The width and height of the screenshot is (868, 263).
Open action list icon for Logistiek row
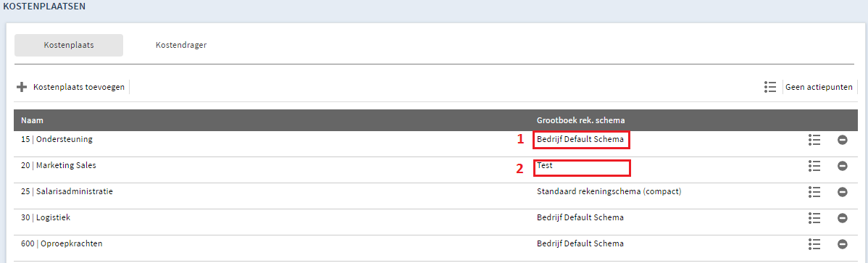(814, 217)
